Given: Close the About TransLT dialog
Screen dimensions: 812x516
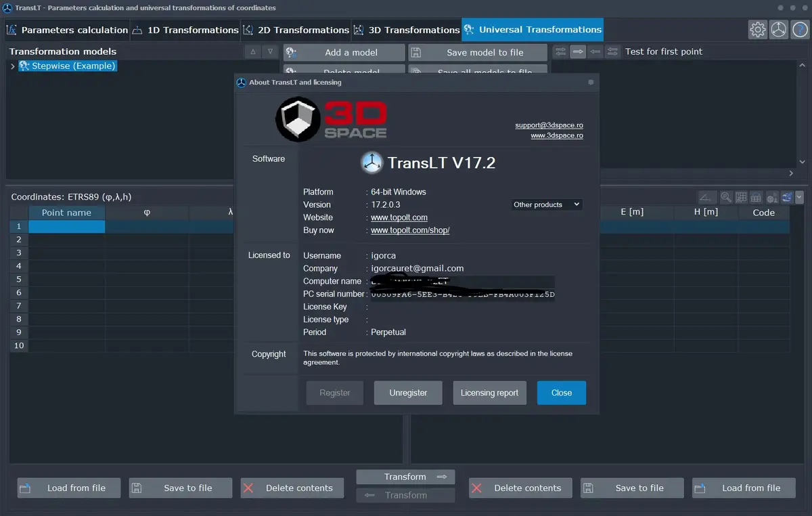Looking at the screenshot, I should coord(562,393).
